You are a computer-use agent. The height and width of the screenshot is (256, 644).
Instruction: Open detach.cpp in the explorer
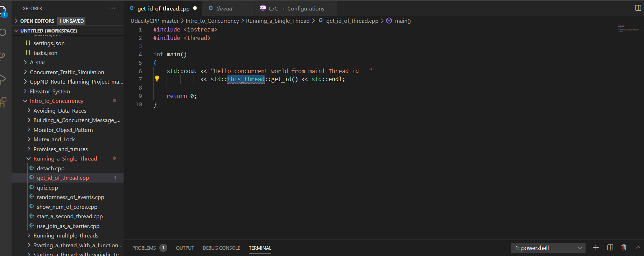[50, 169]
